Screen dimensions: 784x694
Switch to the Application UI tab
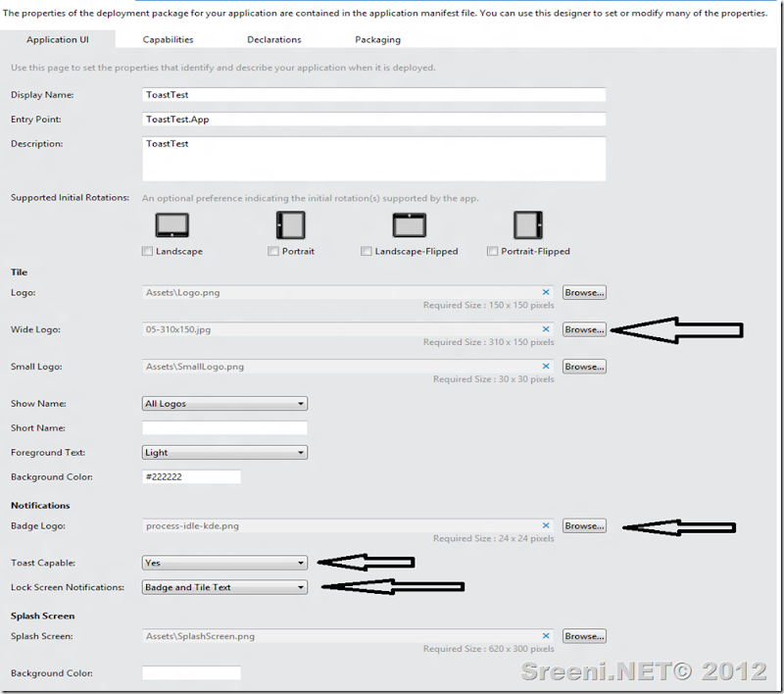58,39
